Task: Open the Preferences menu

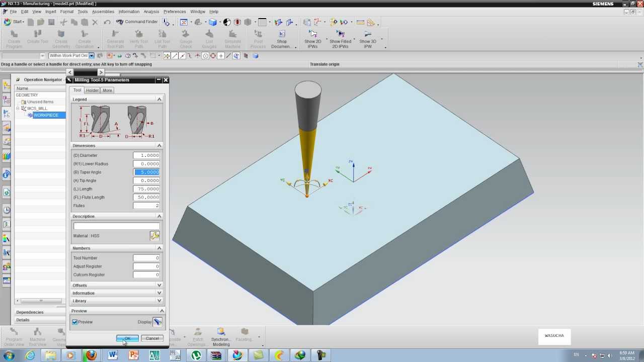Action: point(175,12)
